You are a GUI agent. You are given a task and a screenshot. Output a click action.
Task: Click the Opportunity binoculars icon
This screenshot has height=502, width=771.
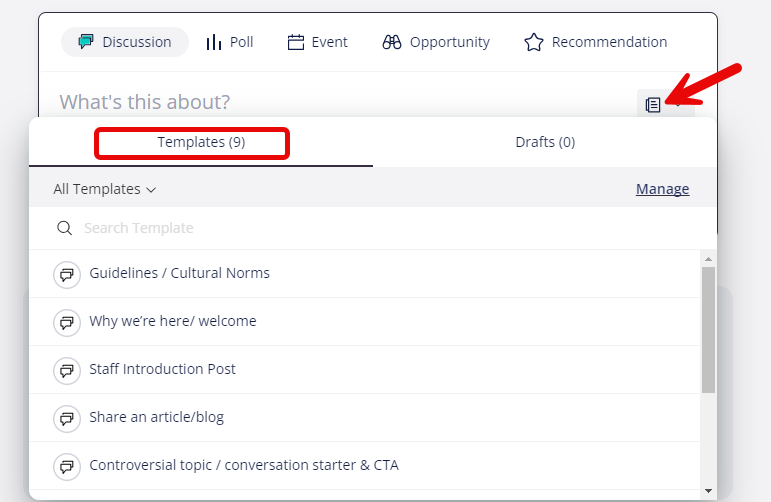[392, 42]
